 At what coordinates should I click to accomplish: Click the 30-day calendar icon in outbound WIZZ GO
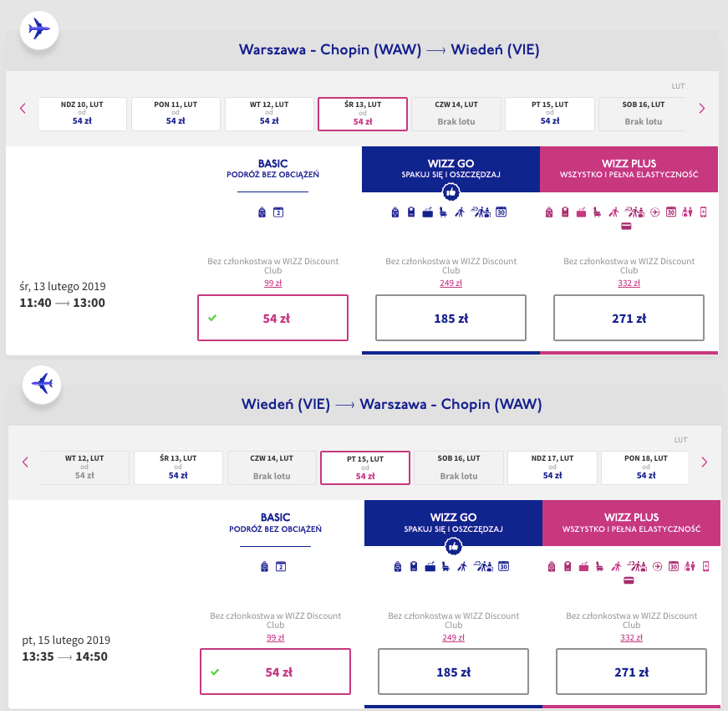(x=501, y=212)
